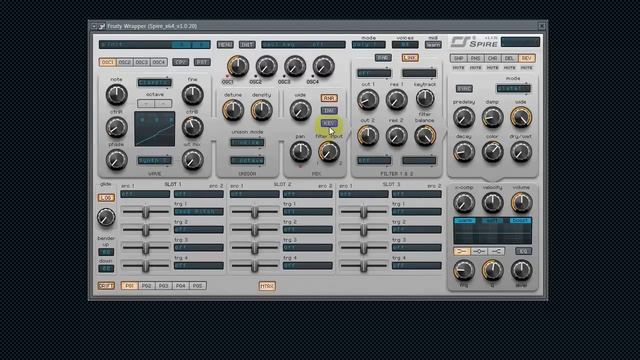Open the filter 1 type dropdown above cut 1
Screen dimensions: 640x360
click(374, 73)
